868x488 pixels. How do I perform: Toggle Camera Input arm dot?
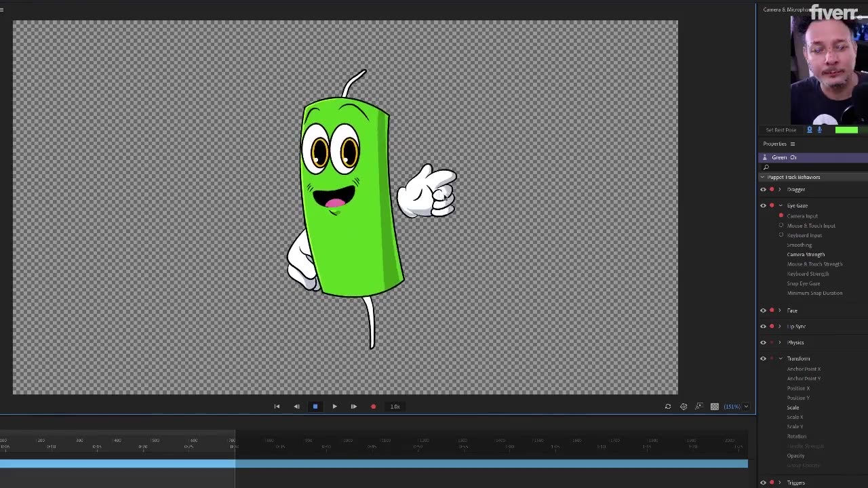(x=781, y=216)
